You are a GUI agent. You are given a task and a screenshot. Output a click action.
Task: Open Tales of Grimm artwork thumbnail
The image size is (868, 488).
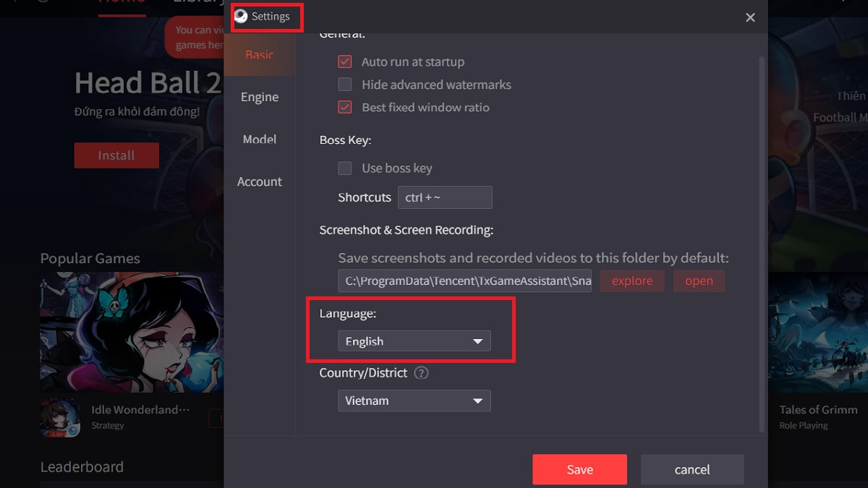tap(817, 332)
